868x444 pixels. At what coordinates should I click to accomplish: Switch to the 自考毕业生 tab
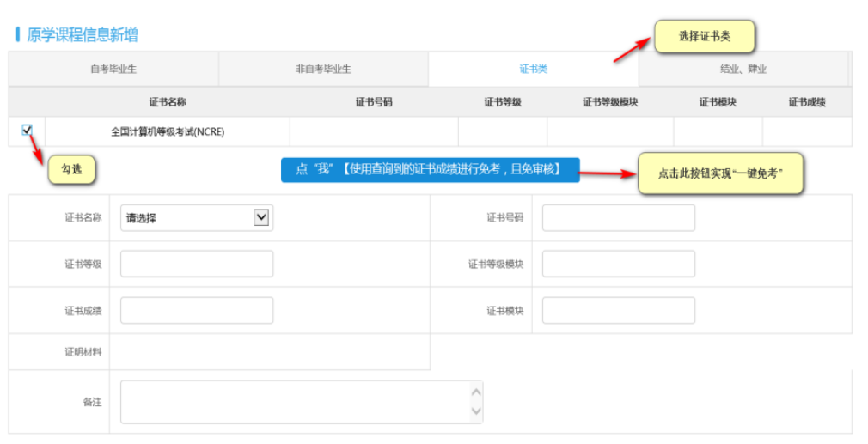pyautogui.click(x=113, y=70)
